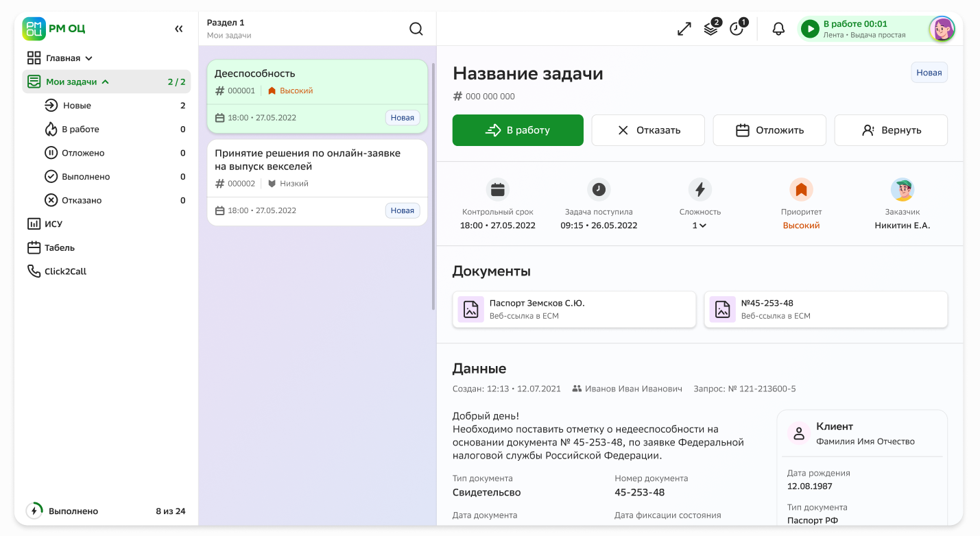Click the user avatar in top bar

pos(942,29)
